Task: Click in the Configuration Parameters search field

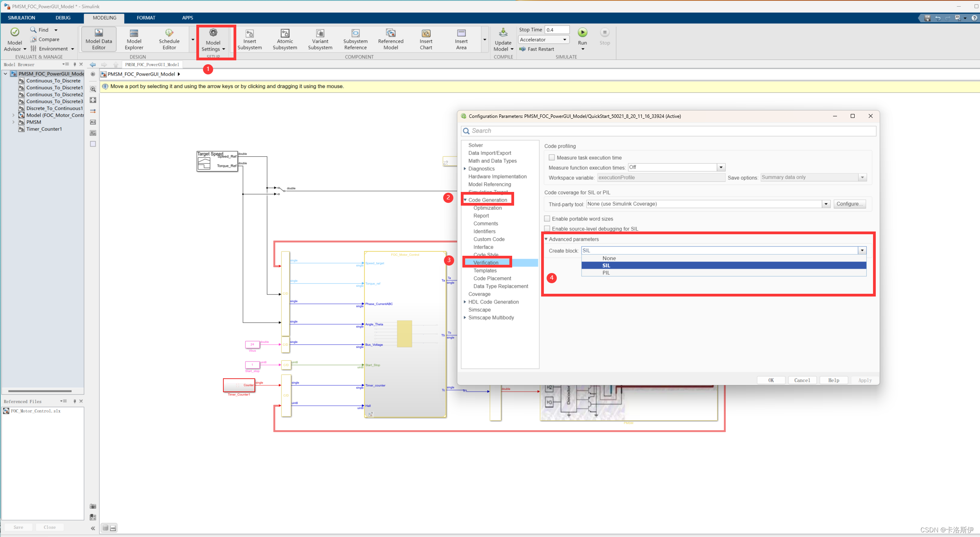Action: (x=668, y=131)
